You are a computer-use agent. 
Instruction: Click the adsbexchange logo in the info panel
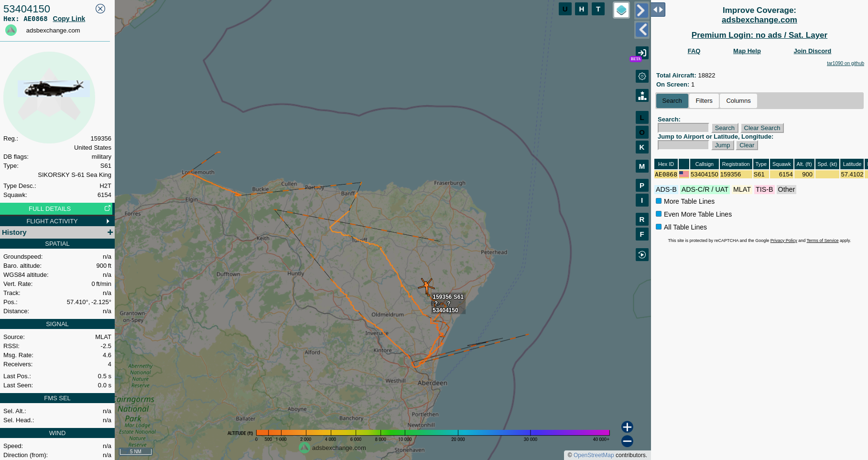[11, 30]
